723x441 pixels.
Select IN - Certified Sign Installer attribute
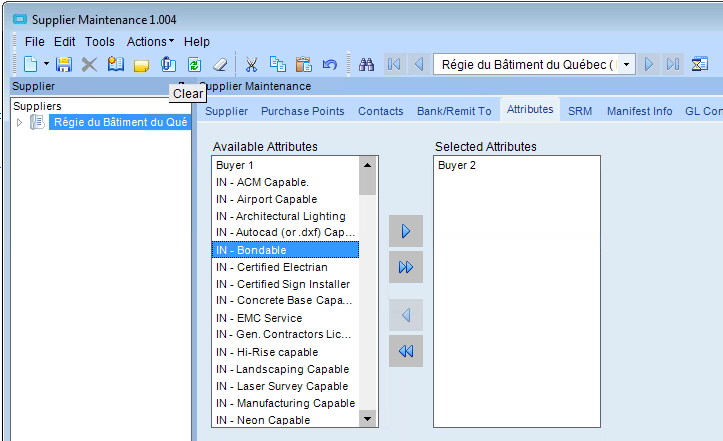[x=285, y=284]
